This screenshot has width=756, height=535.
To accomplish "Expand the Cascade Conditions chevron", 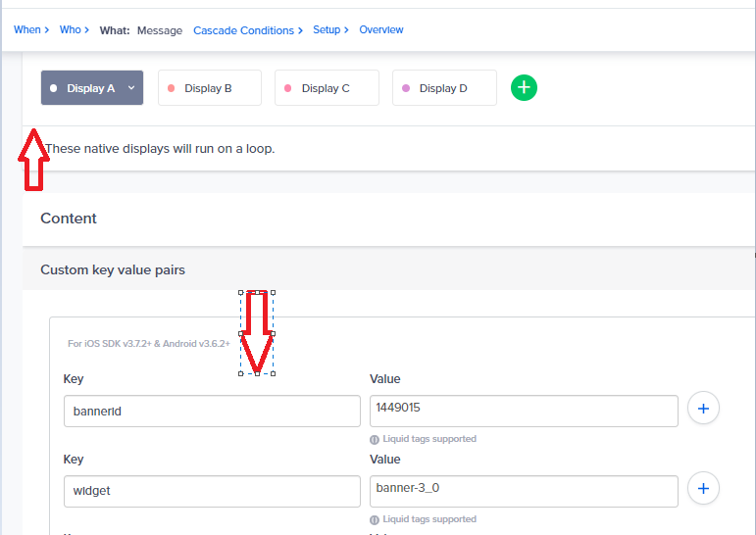I will (300, 30).
